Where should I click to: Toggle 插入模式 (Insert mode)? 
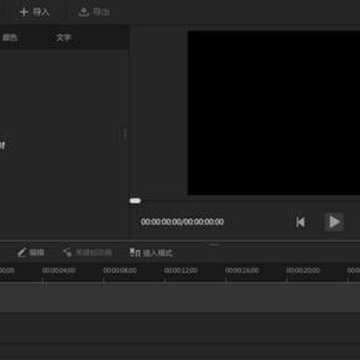click(151, 253)
